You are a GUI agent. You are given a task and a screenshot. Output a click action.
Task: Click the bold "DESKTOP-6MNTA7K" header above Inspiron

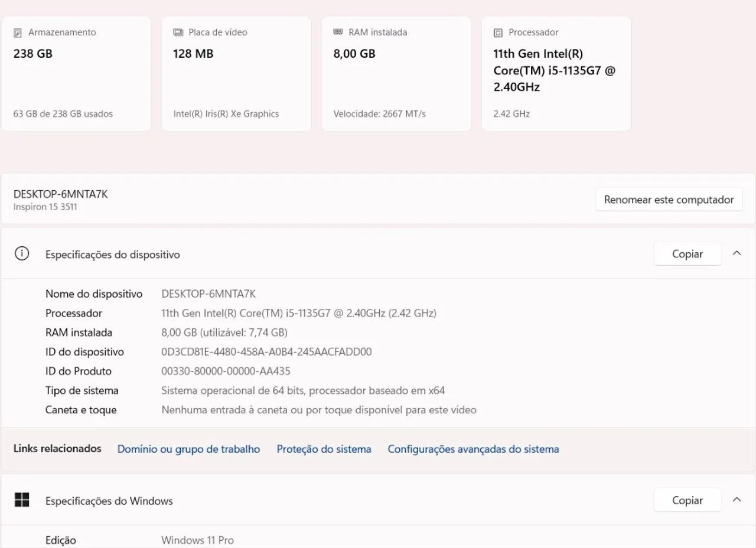(x=61, y=194)
